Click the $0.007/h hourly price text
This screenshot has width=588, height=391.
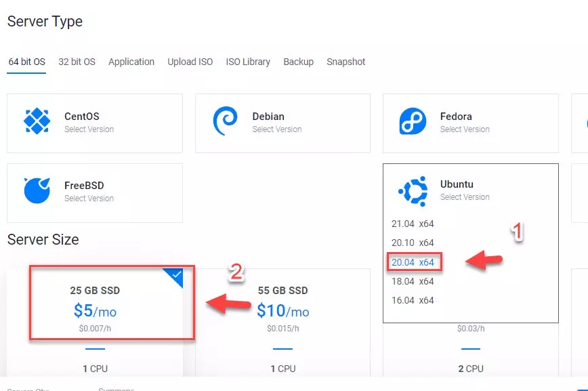click(95, 329)
